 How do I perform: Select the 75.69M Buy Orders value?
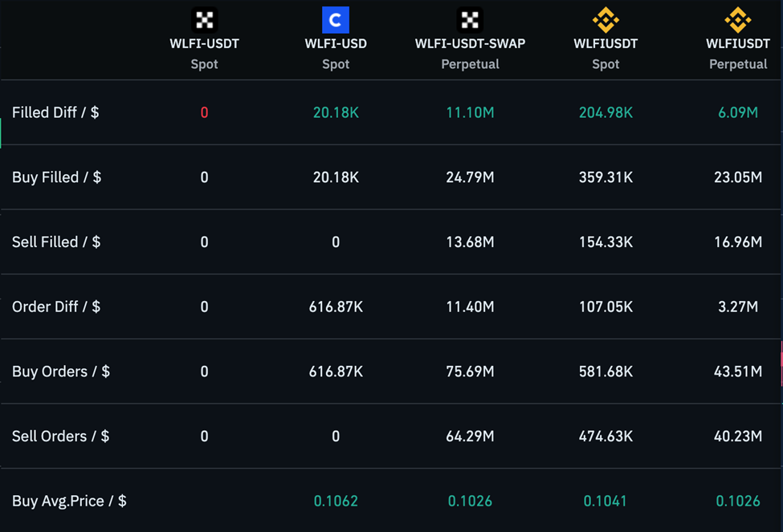click(470, 372)
